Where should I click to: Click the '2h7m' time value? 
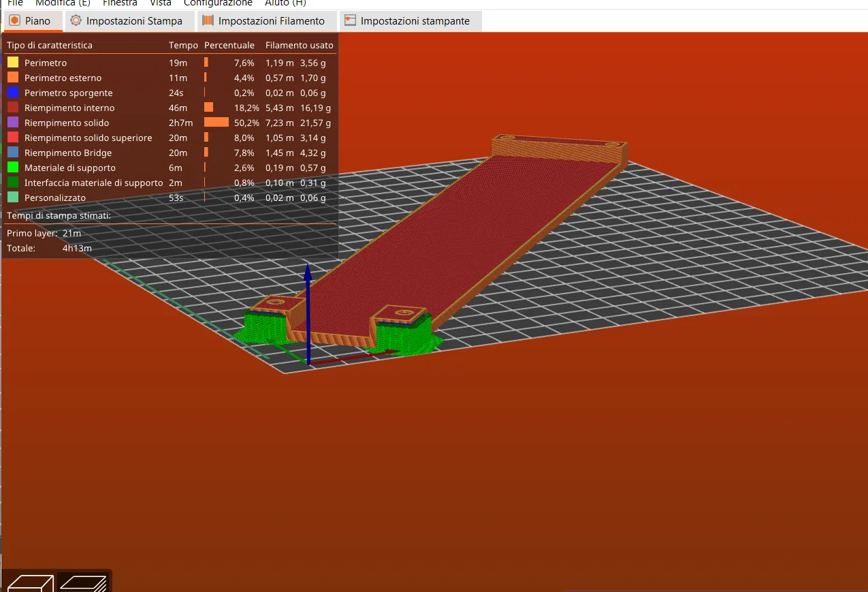pyautogui.click(x=181, y=123)
